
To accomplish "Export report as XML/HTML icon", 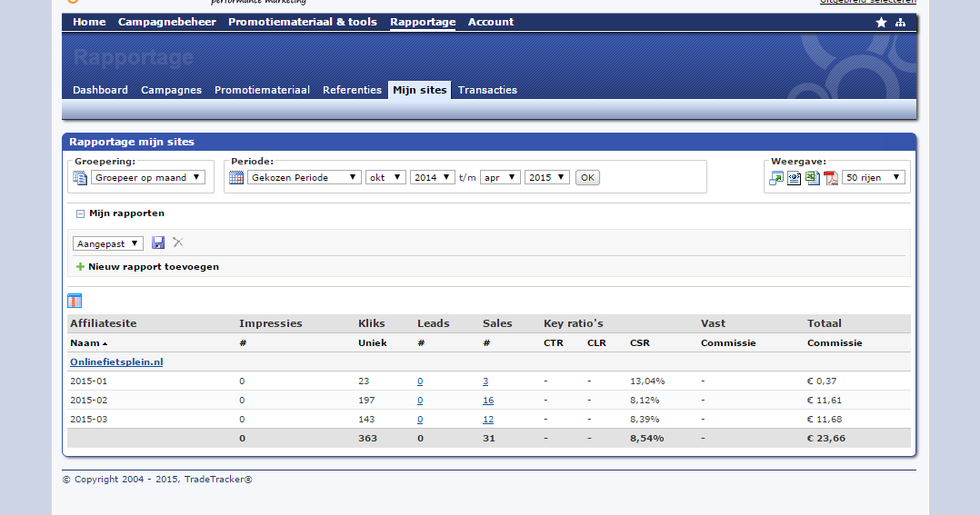I will [794, 178].
